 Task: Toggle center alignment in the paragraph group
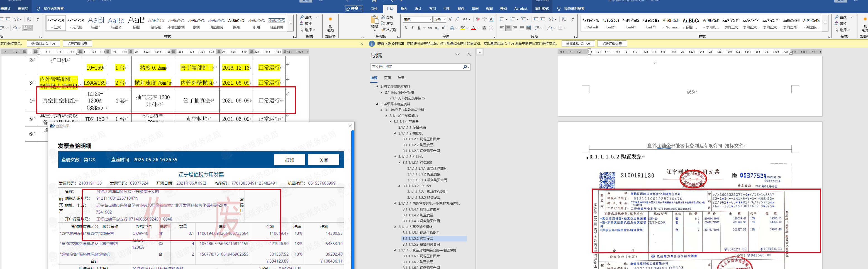(x=508, y=28)
